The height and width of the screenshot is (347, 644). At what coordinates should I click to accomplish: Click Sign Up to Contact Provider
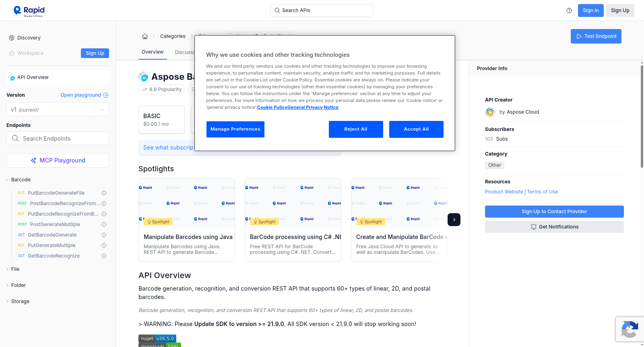pos(554,212)
